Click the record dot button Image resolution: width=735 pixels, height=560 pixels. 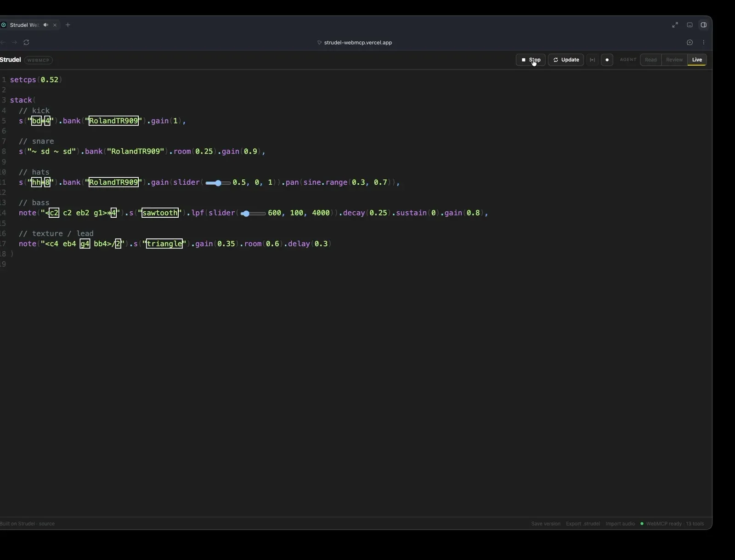click(x=607, y=60)
